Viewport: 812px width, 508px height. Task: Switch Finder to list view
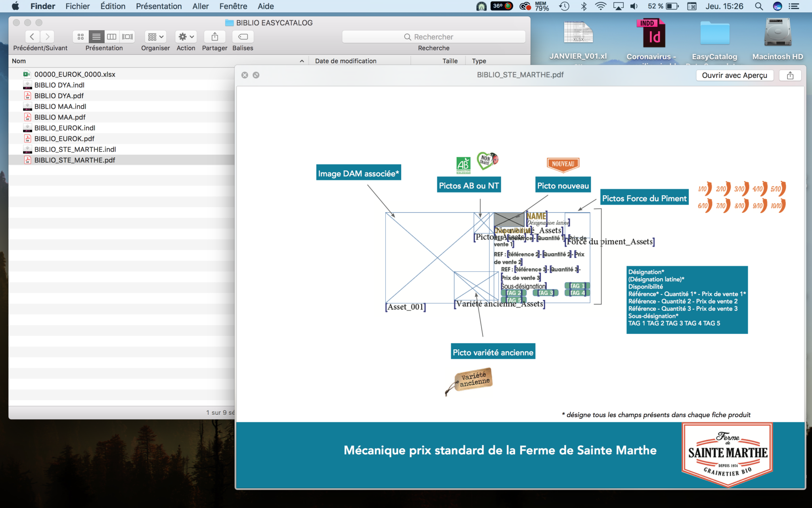[x=96, y=37]
